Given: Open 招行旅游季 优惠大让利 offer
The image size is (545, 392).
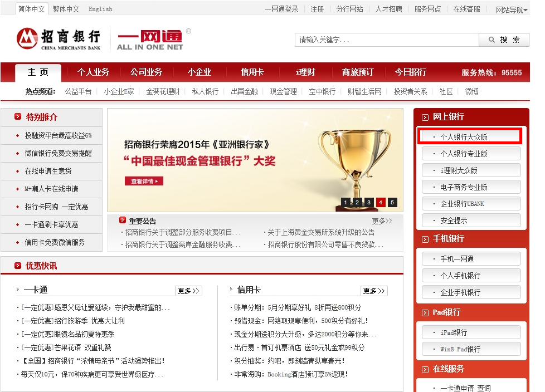Looking at the screenshot, I should [72, 321].
